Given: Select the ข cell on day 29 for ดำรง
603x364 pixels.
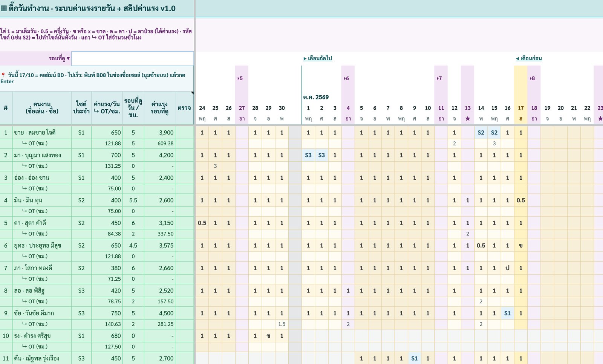Looking at the screenshot, I should (x=268, y=336).
